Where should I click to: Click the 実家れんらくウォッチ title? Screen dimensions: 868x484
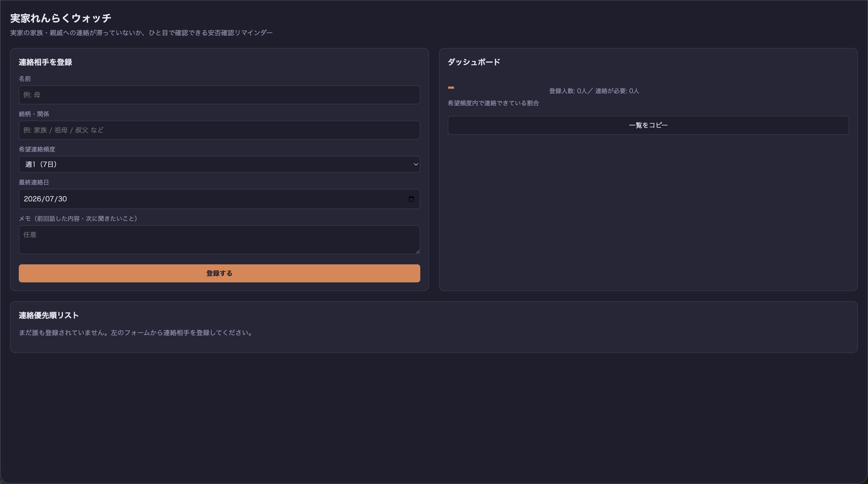point(61,18)
